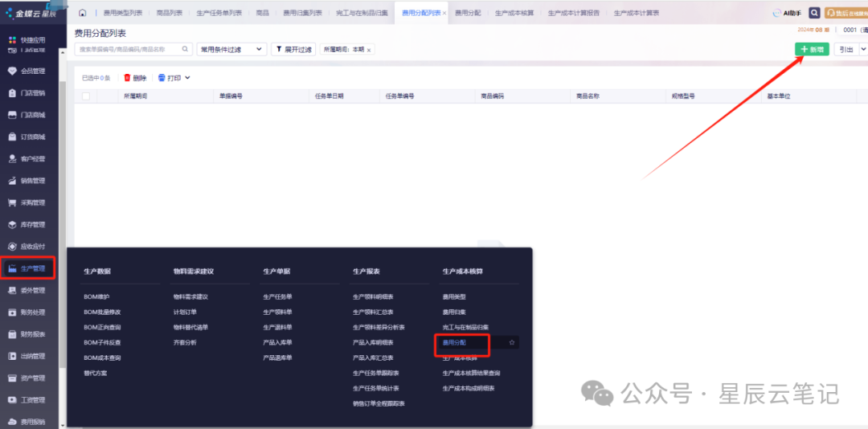Open 物料需求建议 menu entry under its heading
The width and height of the screenshot is (868, 429).
[190, 296]
